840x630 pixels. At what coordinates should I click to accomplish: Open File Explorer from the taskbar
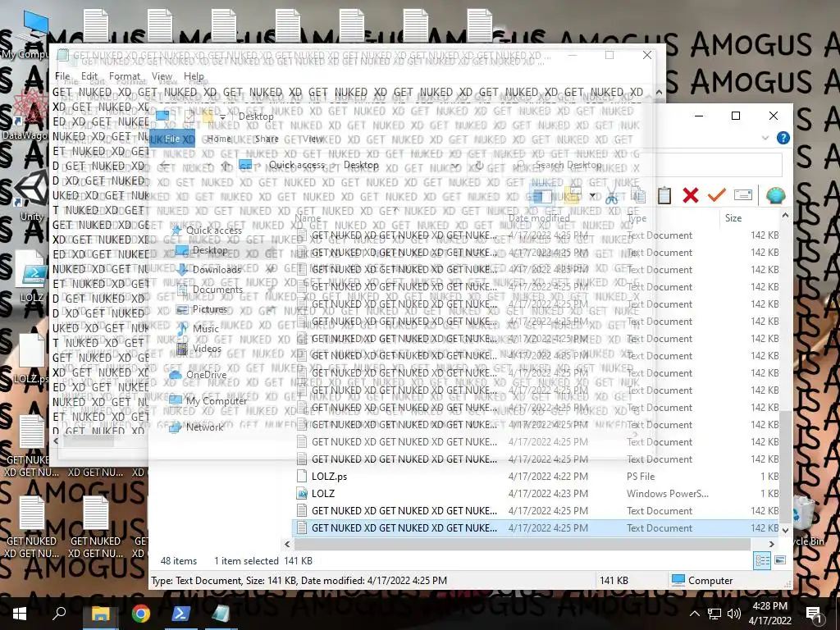click(100, 614)
